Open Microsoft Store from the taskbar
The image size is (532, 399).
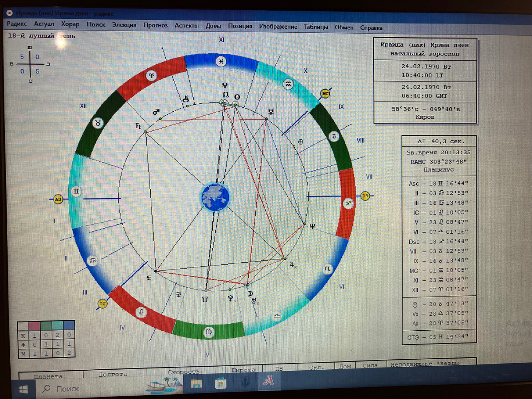click(220, 383)
